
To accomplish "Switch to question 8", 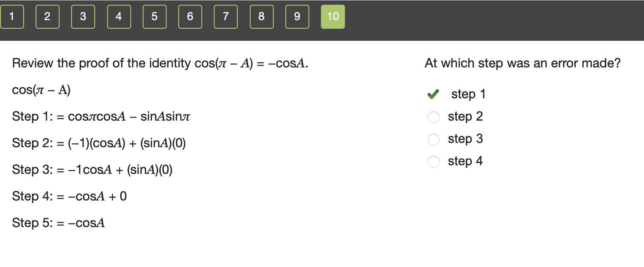I will point(261,17).
